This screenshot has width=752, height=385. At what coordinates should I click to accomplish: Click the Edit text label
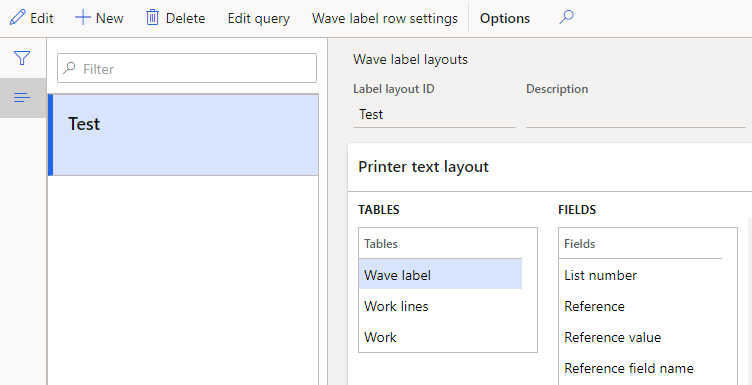click(42, 19)
